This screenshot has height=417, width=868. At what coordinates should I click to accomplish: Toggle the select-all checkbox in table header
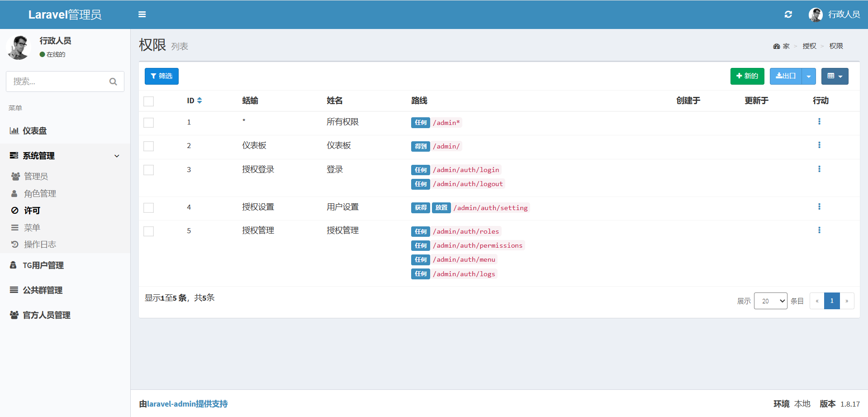coord(148,101)
